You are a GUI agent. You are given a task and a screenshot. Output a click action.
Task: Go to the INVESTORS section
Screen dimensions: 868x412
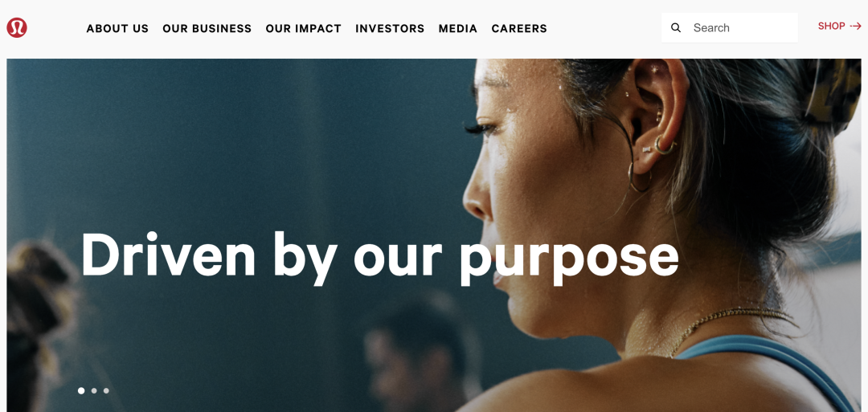(390, 28)
